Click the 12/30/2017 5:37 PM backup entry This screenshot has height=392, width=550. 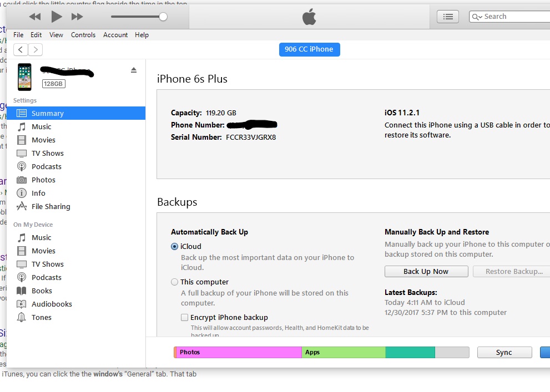pyautogui.click(x=446, y=313)
